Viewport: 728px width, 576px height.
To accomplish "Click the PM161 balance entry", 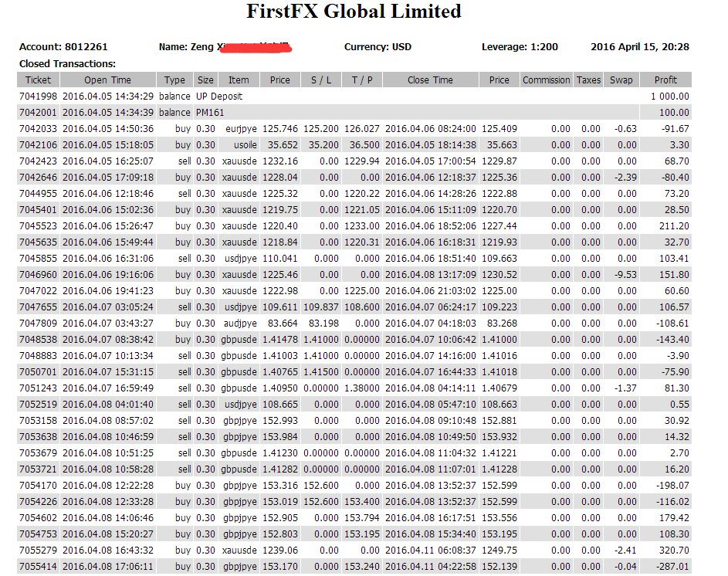I will 210,113.
